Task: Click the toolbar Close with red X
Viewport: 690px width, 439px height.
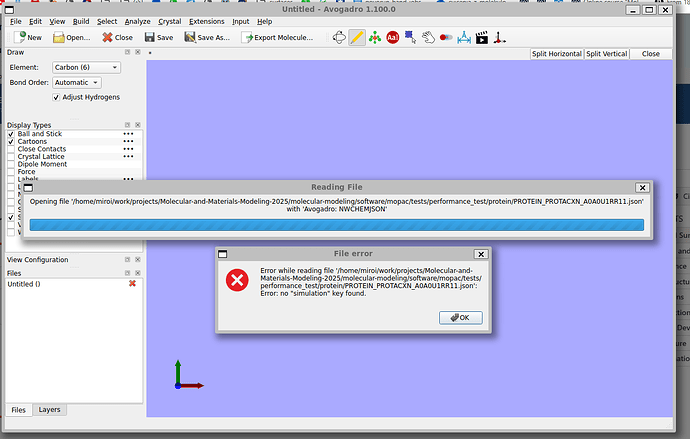Action: pyautogui.click(x=117, y=38)
